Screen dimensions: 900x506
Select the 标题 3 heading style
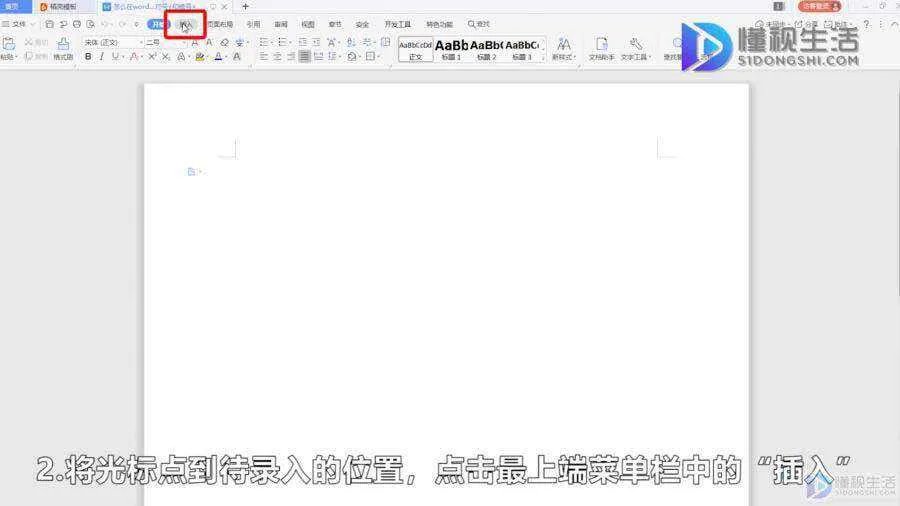click(x=522, y=50)
